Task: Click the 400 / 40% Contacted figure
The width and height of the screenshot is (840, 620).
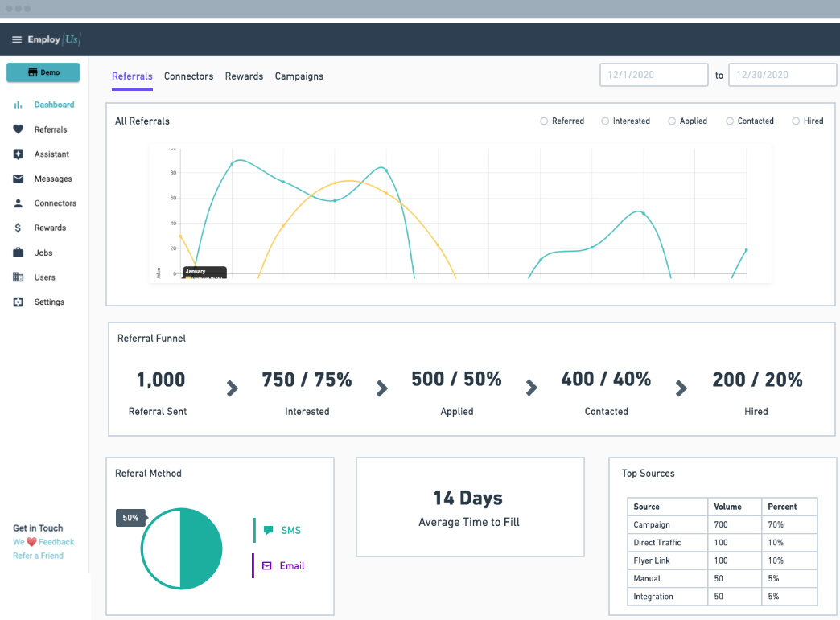Action: (x=606, y=379)
